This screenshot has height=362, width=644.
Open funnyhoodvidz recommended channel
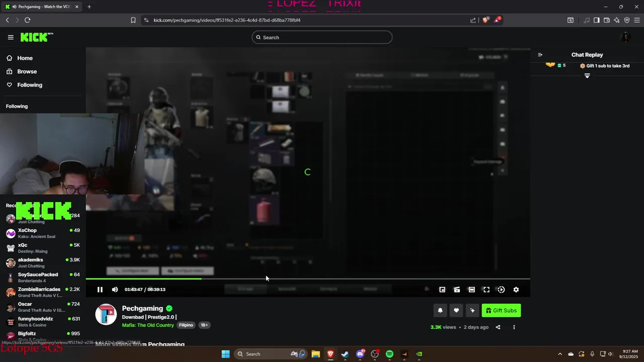coord(43,322)
